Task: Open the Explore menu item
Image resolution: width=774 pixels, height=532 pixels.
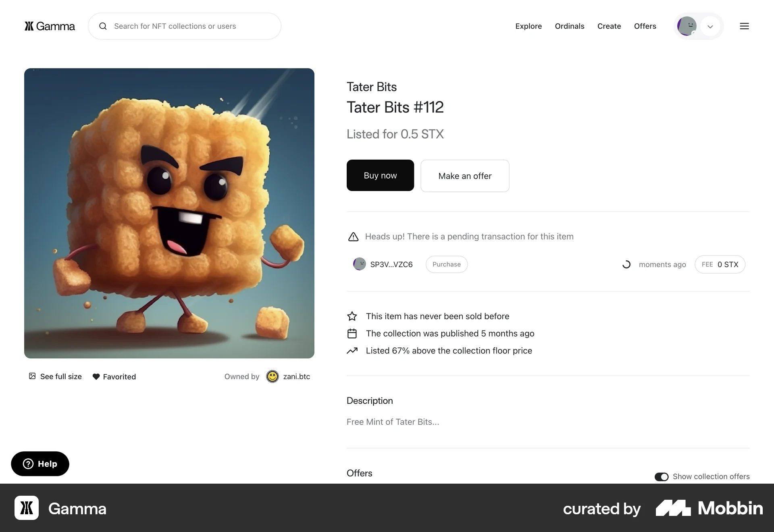Action: click(x=528, y=26)
